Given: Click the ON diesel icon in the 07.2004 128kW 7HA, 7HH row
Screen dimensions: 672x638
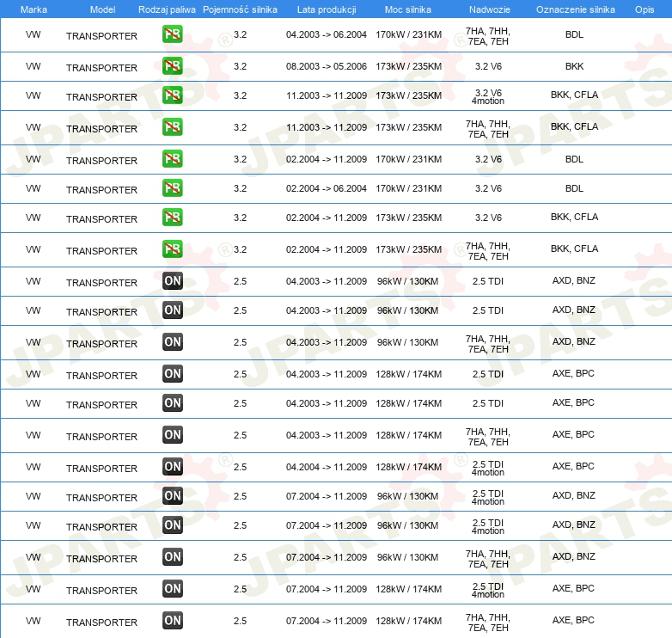Looking at the screenshot, I should [x=172, y=621].
